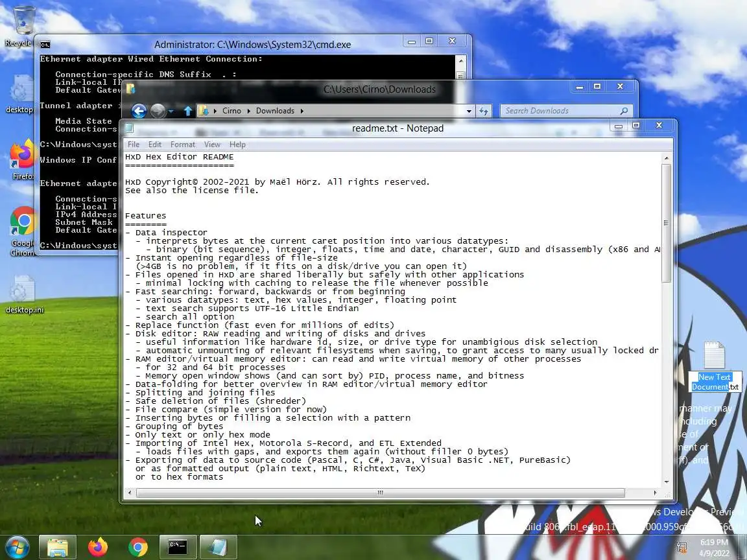The width and height of the screenshot is (747, 560).
Task: Click the cmd window scroll up arrow
Action: click(460, 61)
